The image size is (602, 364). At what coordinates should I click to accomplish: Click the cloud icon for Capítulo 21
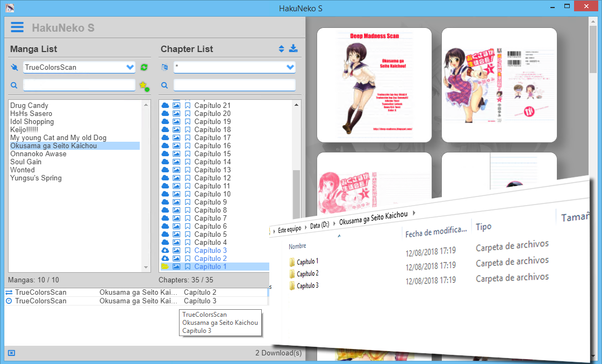[x=165, y=105]
